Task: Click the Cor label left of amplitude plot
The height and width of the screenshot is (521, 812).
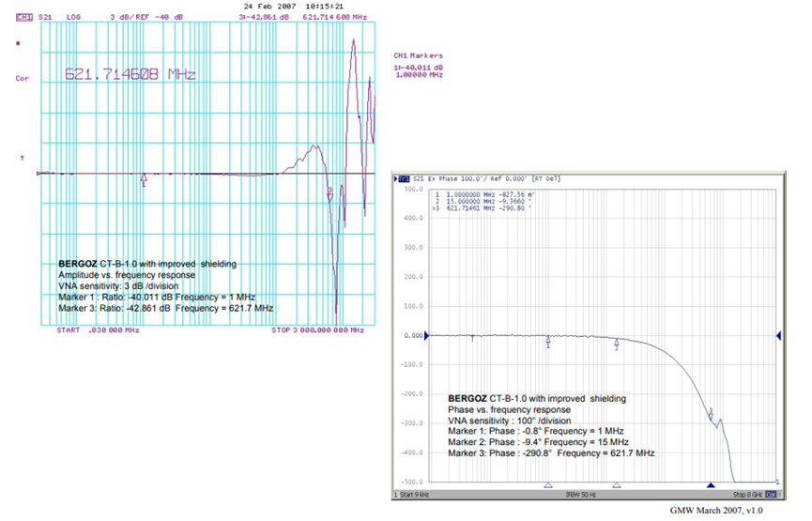Action: click(23, 79)
